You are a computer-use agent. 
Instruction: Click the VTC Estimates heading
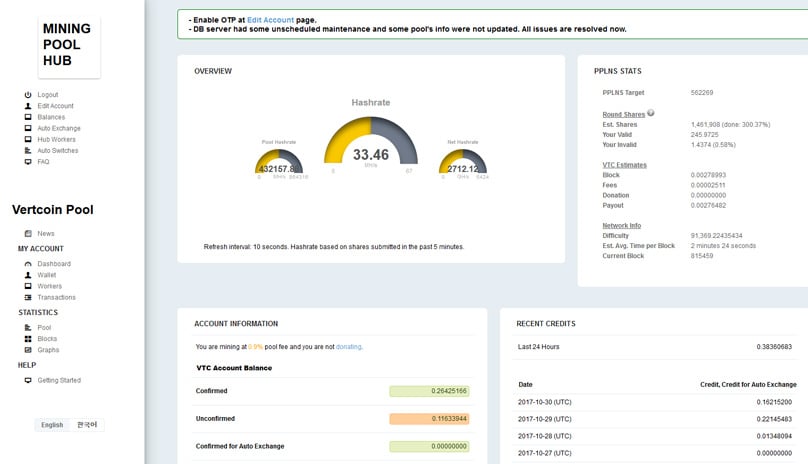click(x=625, y=165)
